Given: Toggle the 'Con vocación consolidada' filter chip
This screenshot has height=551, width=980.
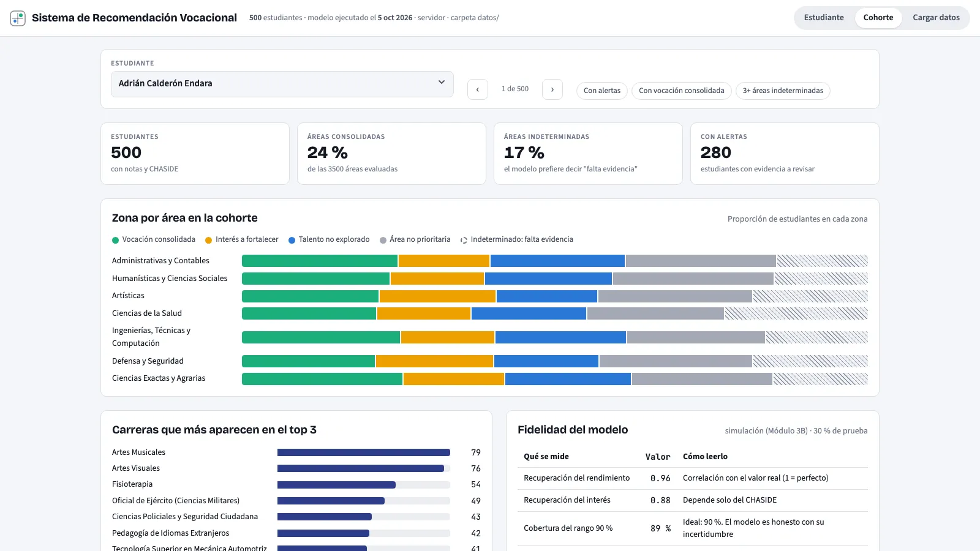Looking at the screenshot, I should 682,91.
